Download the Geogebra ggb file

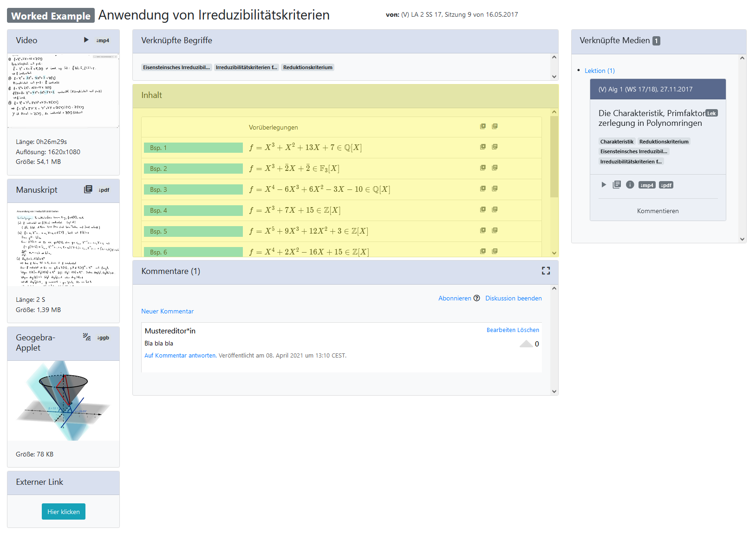pyautogui.click(x=103, y=338)
